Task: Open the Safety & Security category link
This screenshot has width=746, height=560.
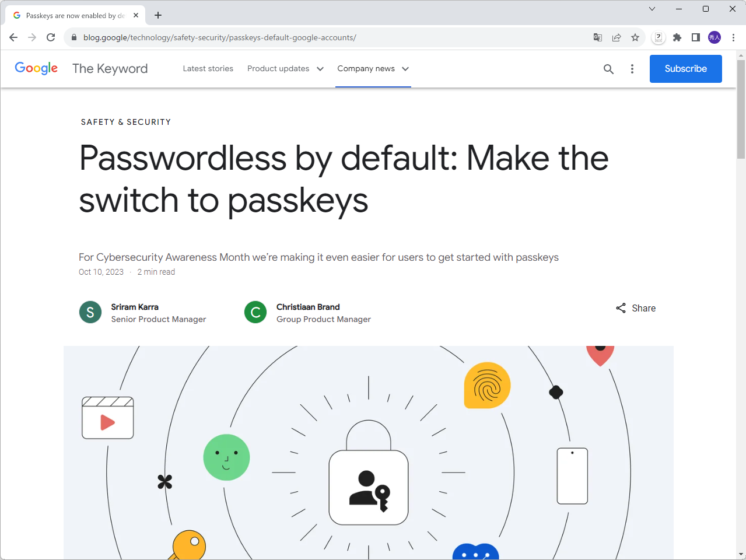Action: [x=126, y=122]
